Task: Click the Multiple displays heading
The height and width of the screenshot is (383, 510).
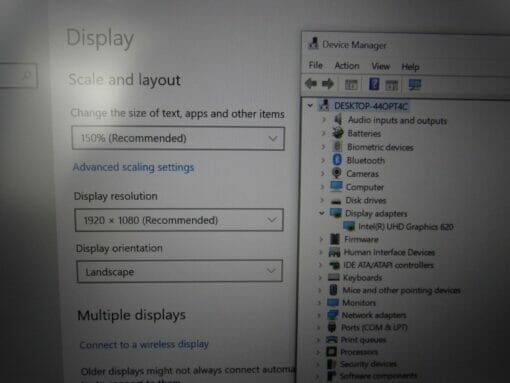Action: [x=131, y=315]
